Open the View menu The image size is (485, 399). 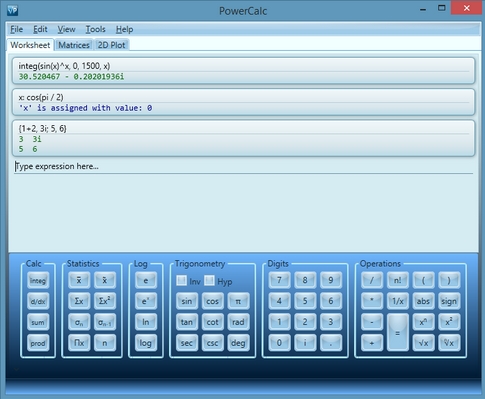coord(66,29)
